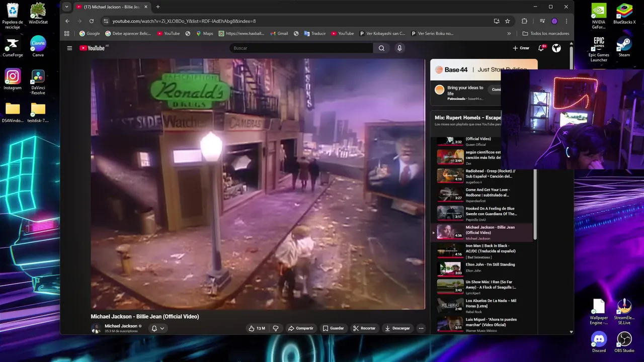
Task: Start voice search with microphone icon
Action: (x=399, y=48)
